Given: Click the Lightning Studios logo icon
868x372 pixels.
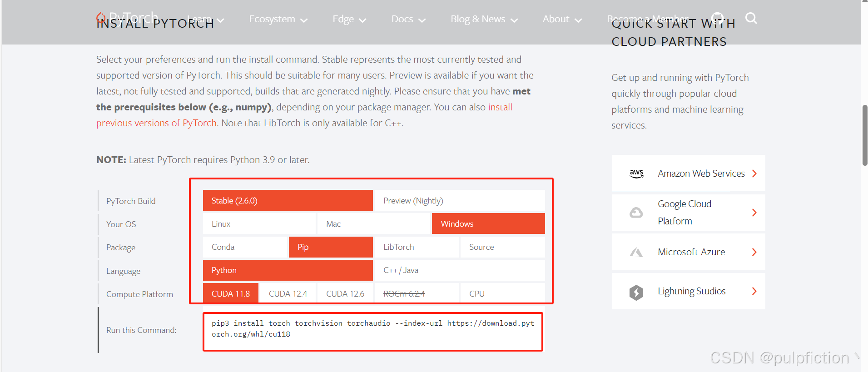Looking at the screenshot, I should (636, 292).
